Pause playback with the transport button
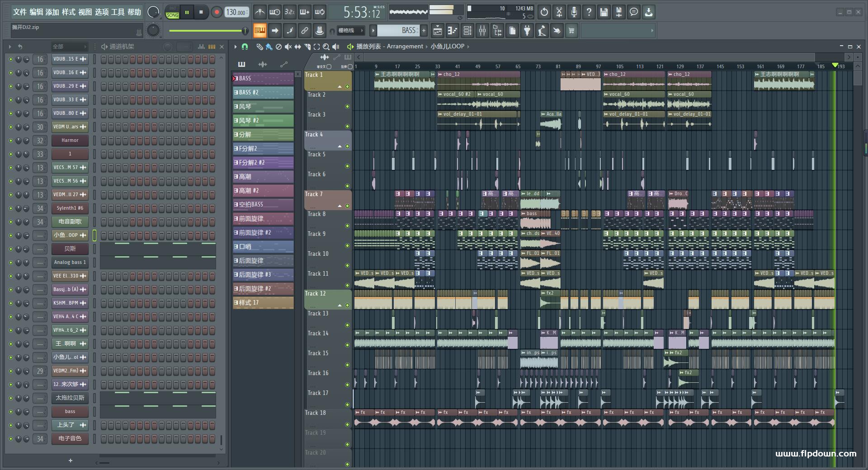This screenshot has height=470, width=868. click(187, 12)
